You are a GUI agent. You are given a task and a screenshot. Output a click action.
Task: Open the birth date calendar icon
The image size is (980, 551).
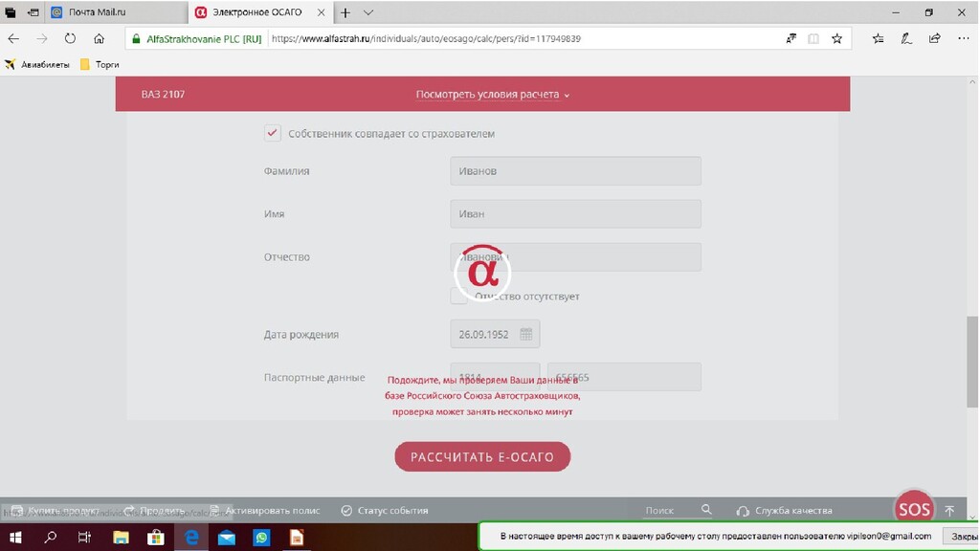[526, 334]
